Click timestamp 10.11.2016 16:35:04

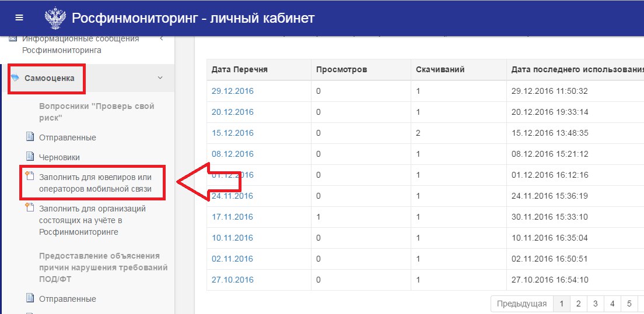(549, 238)
